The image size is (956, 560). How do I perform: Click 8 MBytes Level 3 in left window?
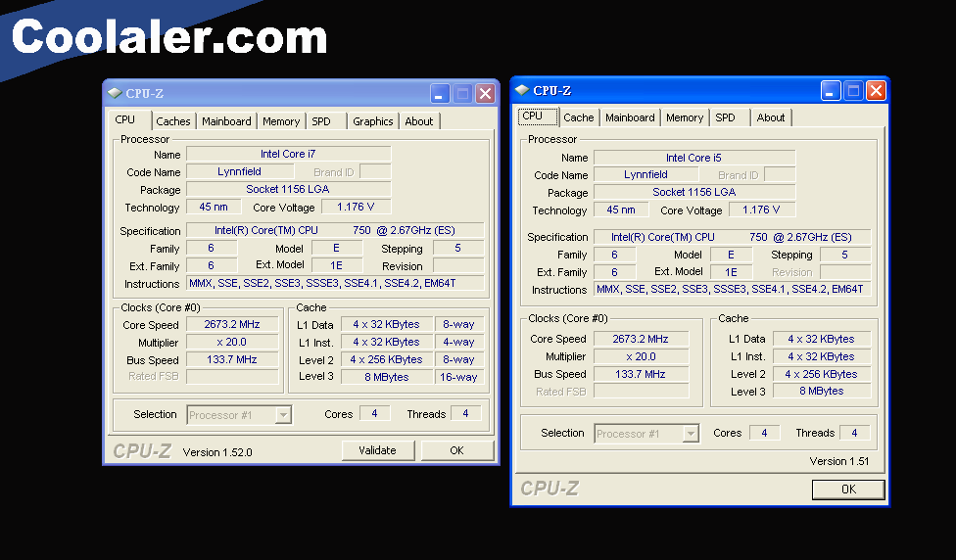click(x=387, y=377)
